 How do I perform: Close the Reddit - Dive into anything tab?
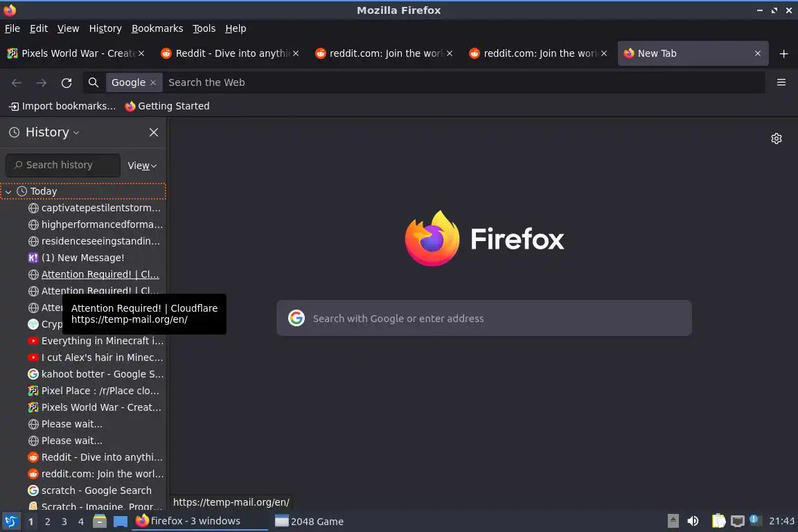pyautogui.click(x=296, y=53)
